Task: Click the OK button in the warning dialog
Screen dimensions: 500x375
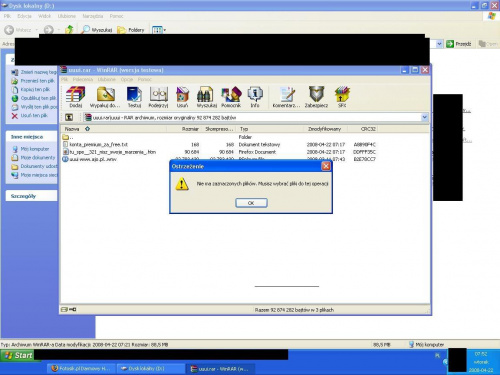Action: point(251,203)
